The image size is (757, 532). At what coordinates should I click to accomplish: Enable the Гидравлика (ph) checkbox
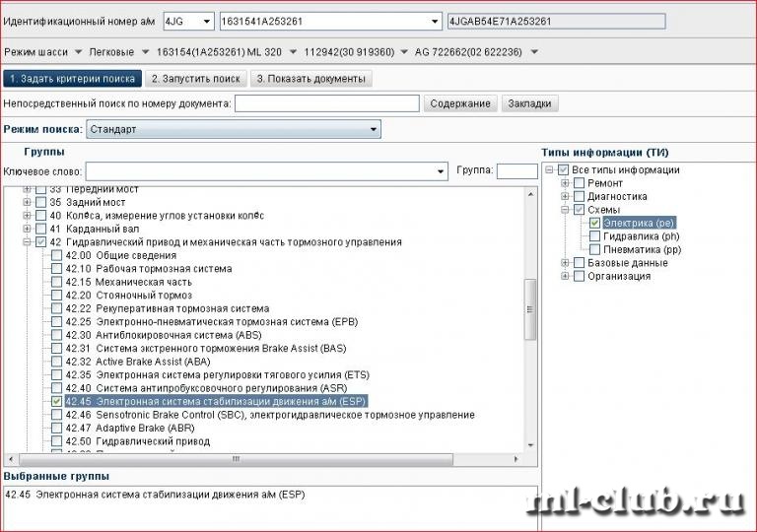click(594, 236)
